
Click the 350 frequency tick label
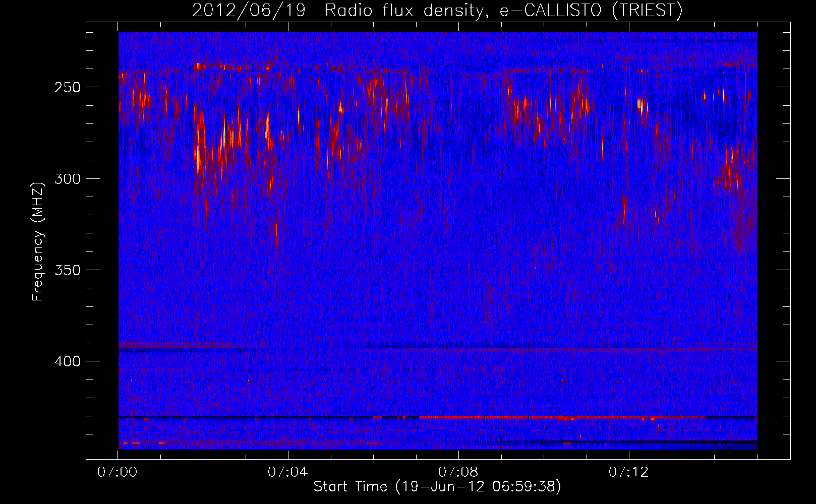coord(68,270)
